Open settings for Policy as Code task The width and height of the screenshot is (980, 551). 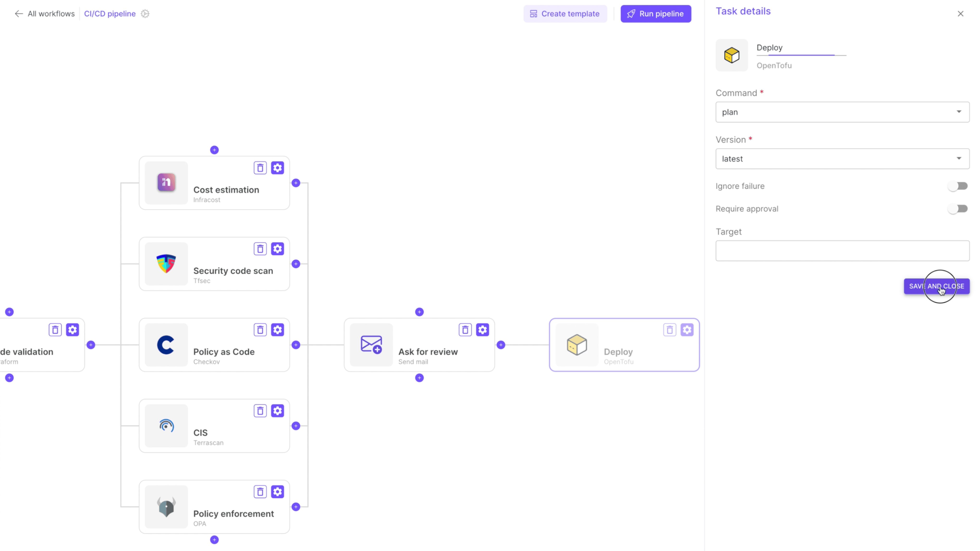tap(277, 330)
